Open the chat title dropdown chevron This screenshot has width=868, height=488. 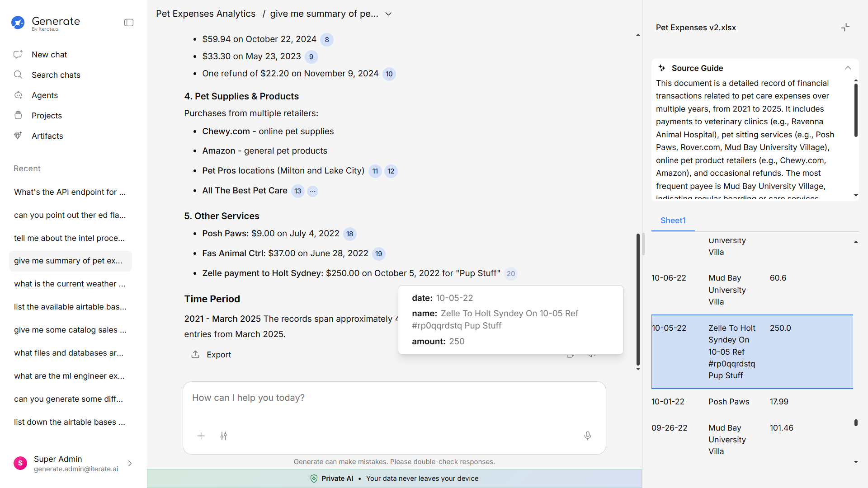click(388, 14)
